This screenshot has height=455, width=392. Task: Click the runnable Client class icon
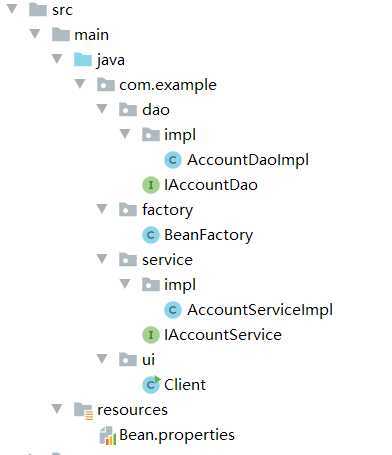[x=151, y=385]
